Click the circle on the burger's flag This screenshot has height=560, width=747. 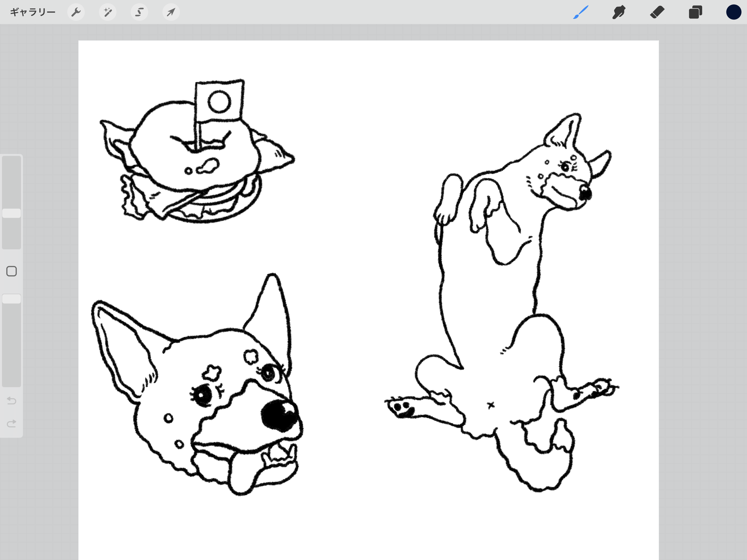pos(219,102)
